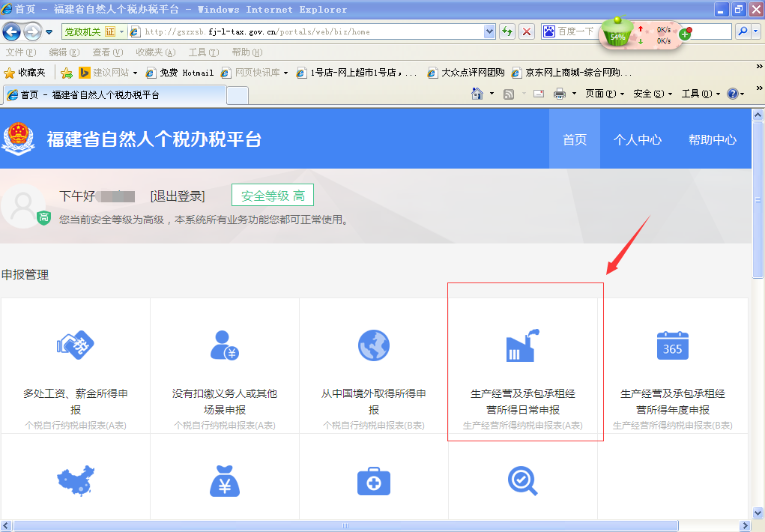Open the 编辑 menu
This screenshot has height=532, width=765.
pos(64,52)
